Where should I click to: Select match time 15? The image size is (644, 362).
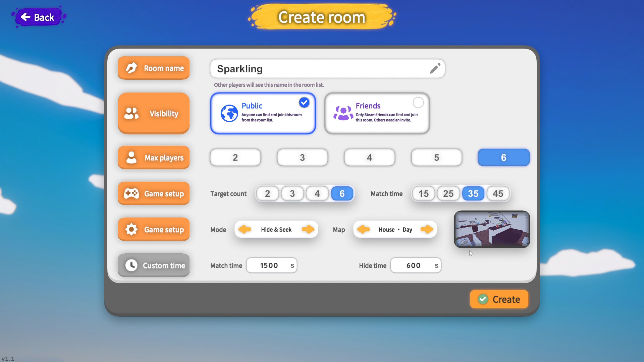424,193
